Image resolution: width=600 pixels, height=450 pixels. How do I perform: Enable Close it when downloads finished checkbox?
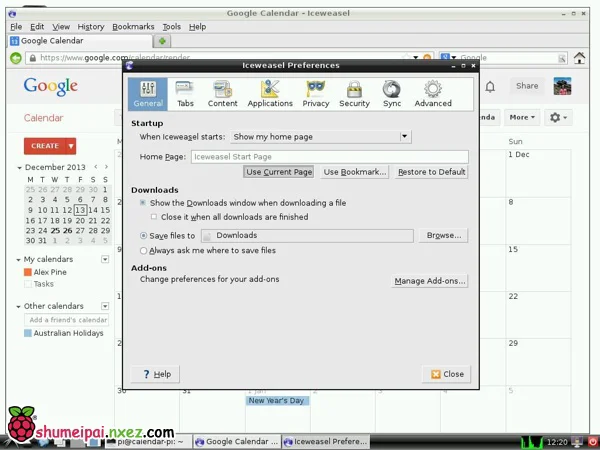[154, 217]
